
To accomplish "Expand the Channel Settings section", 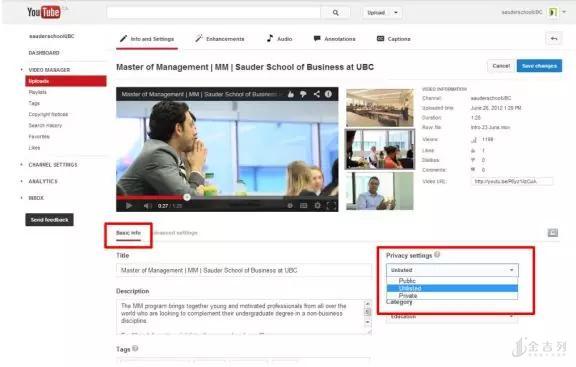I will 53,165.
